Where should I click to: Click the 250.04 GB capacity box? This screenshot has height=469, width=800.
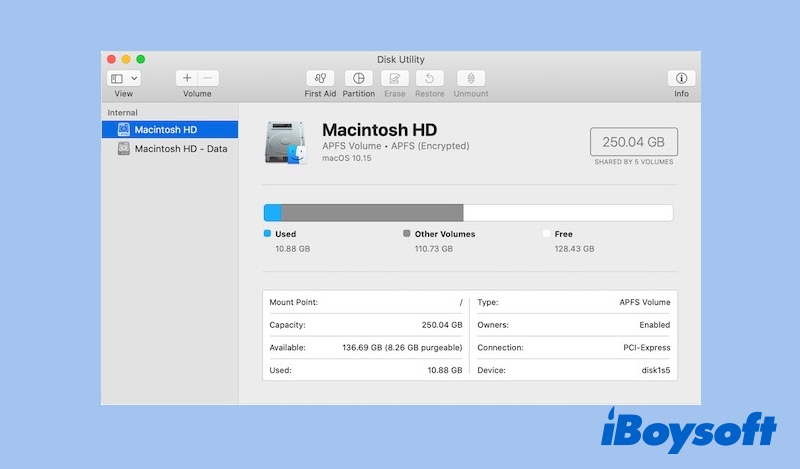point(633,142)
